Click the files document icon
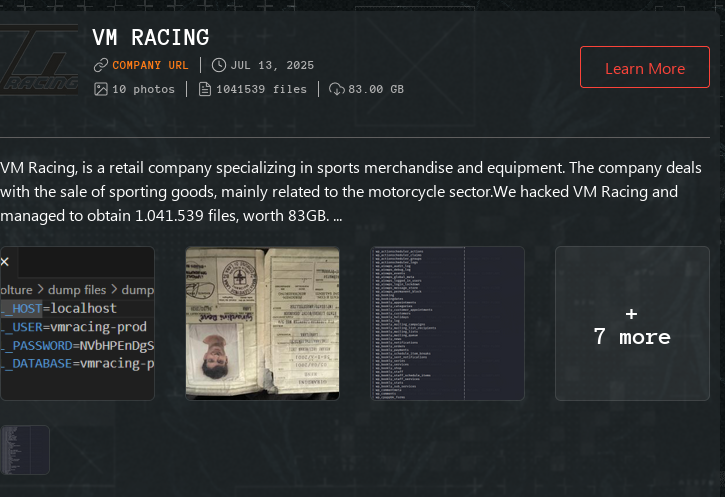 point(205,89)
